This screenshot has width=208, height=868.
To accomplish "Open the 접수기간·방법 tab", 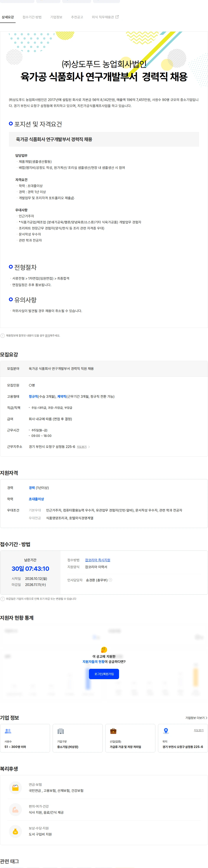I will pyautogui.click(x=32, y=17).
